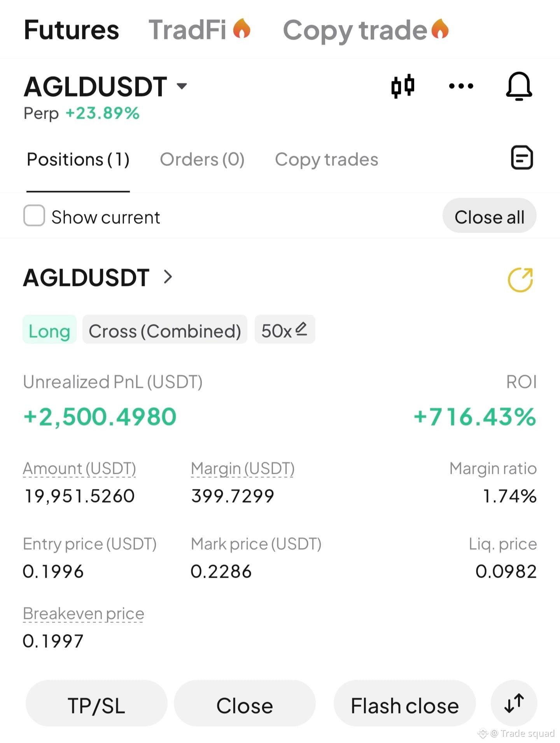
Task: Tap the bell notification icon
Action: [519, 86]
